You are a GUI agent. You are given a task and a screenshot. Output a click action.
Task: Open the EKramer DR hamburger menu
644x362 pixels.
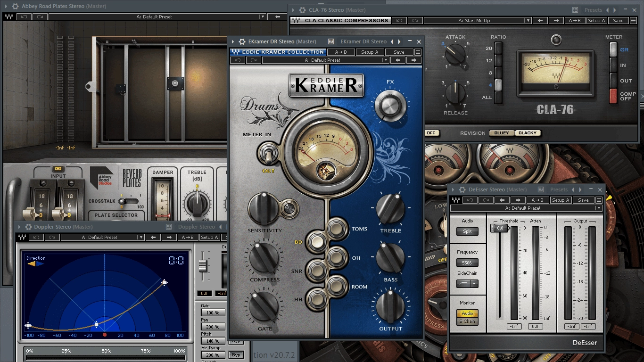(x=418, y=52)
